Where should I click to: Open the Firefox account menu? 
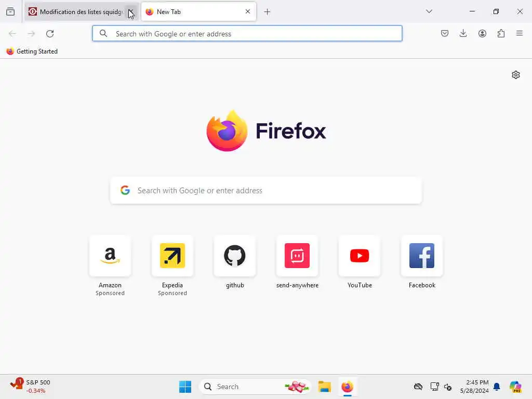click(482, 33)
